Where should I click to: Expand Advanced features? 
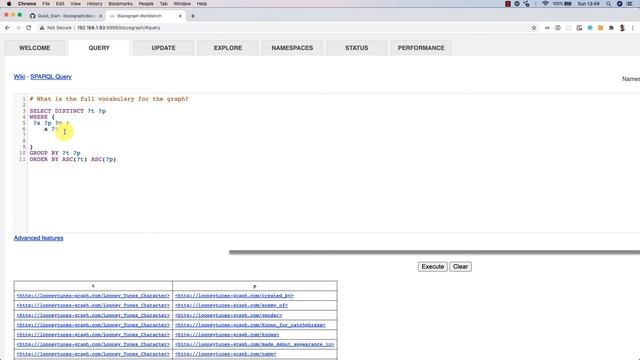pos(38,238)
